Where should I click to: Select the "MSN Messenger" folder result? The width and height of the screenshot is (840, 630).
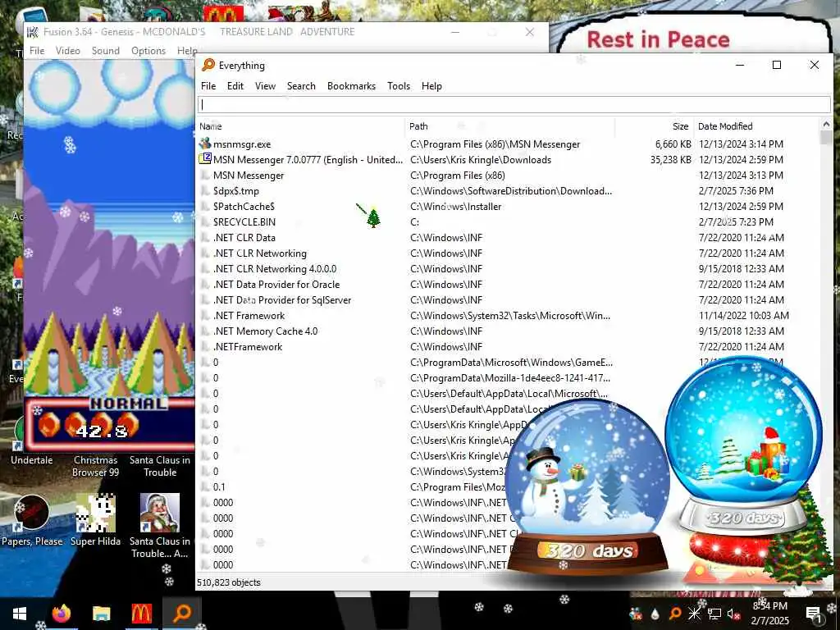click(x=248, y=176)
